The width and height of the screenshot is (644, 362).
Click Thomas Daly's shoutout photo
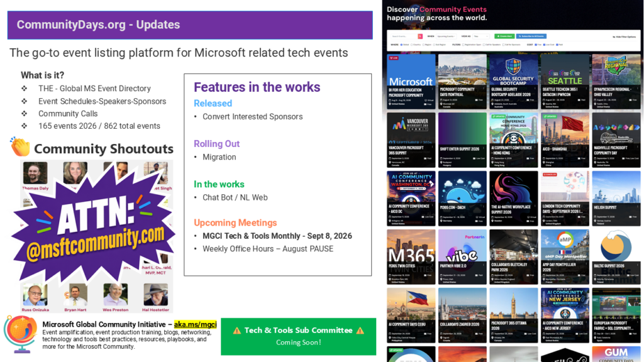[35, 173]
